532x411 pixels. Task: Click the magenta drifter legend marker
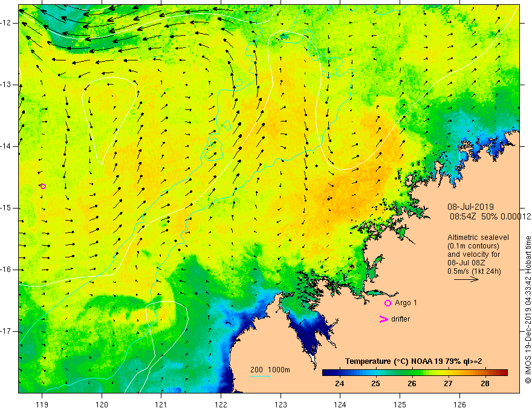pyautogui.click(x=383, y=319)
